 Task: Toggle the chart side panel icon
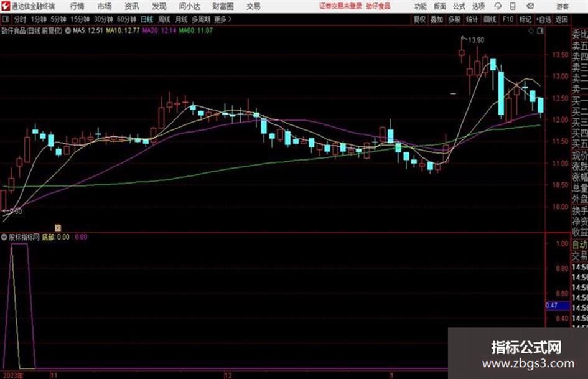pyautogui.click(x=540, y=31)
